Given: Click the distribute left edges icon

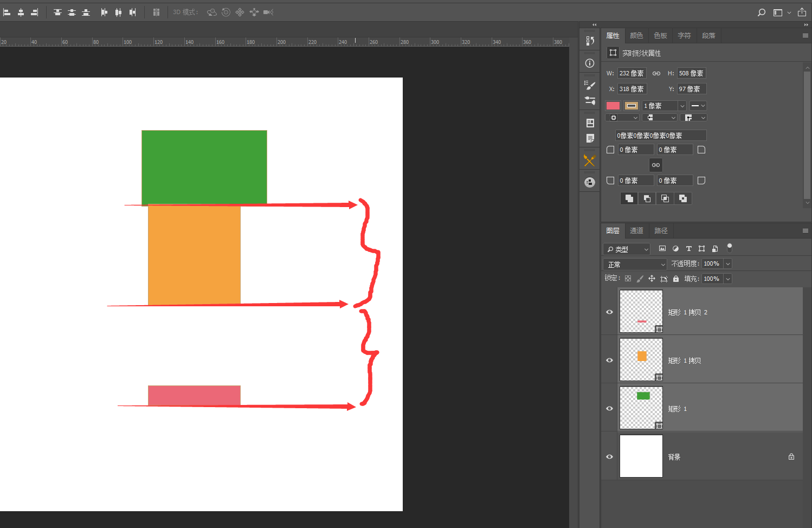Looking at the screenshot, I should (x=104, y=12).
